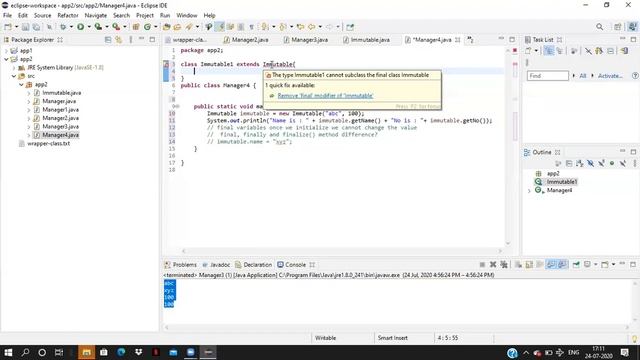
Task: Toggle Sort in Outline toolbar
Action: (580, 163)
